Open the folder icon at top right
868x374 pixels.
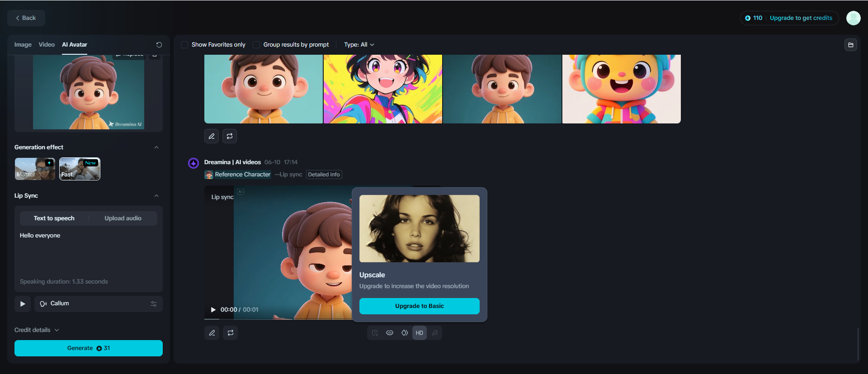(851, 45)
